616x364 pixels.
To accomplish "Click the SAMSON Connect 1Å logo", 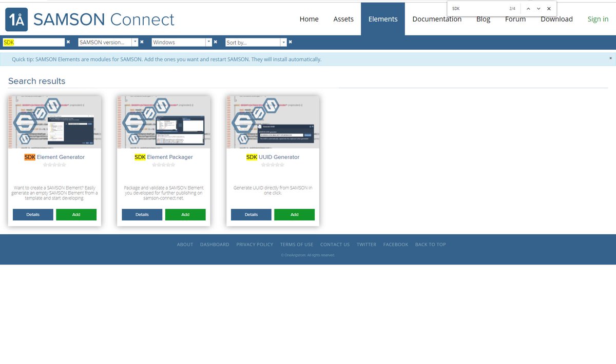I will [x=89, y=19].
